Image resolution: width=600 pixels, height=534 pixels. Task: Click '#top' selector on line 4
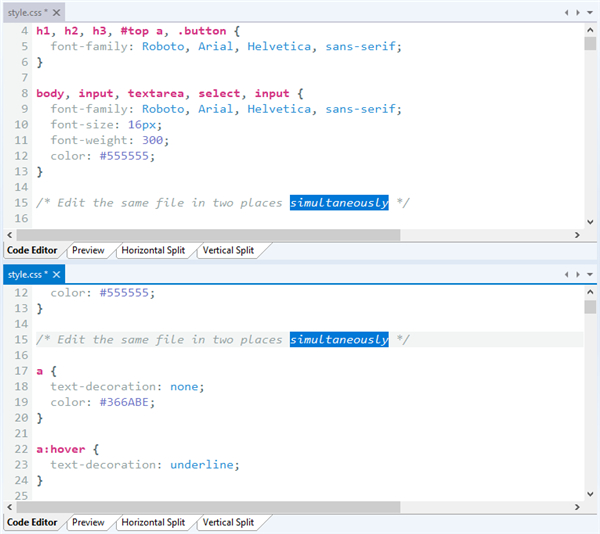pyautogui.click(x=135, y=31)
